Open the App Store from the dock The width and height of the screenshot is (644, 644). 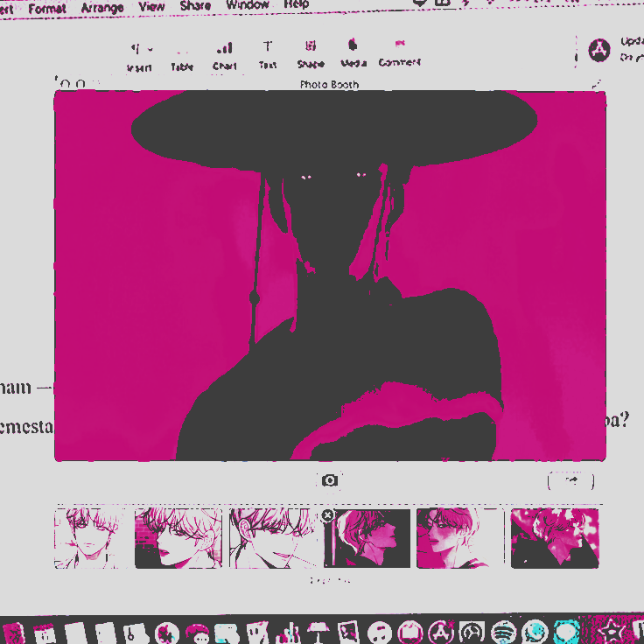click(x=442, y=632)
